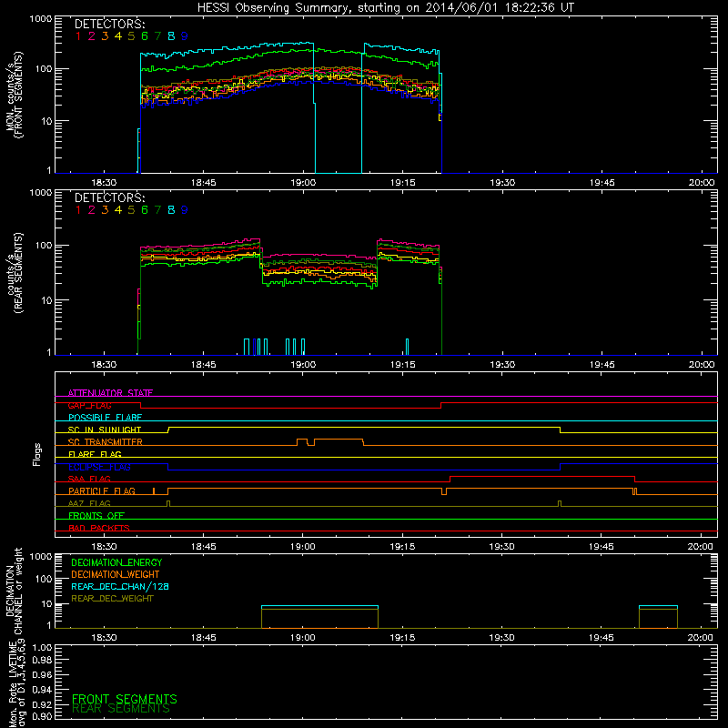Click red detector 1 in front segments legend

[78, 35]
